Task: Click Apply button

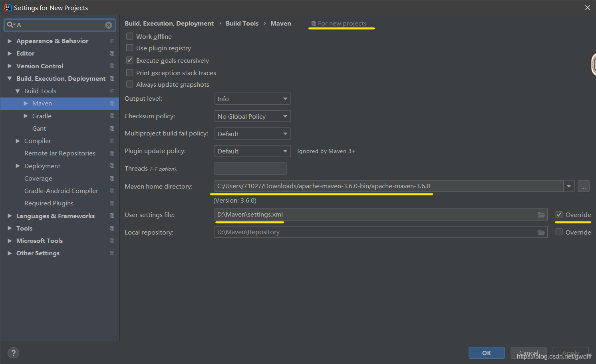Action: coord(570,353)
